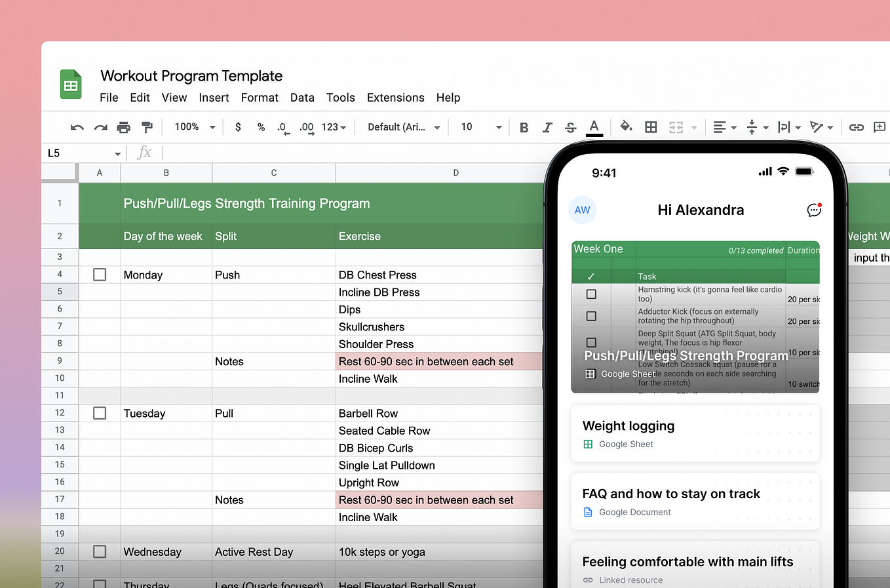Open the 100% zoom dropdown

pyautogui.click(x=195, y=127)
